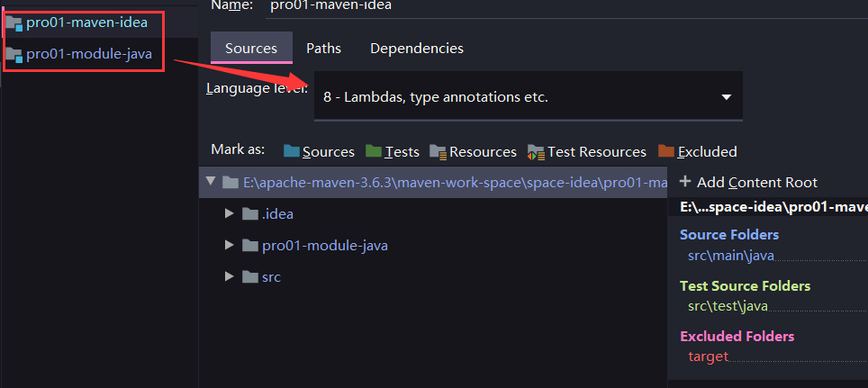The width and height of the screenshot is (868, 388).
Task: Click the plus icon of Add Content Root
Action: click(x=685, y=182)
